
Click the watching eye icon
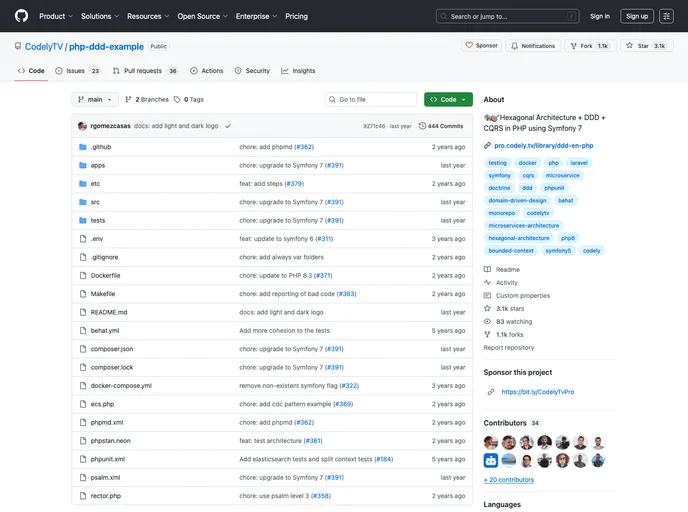tap(487, 322)
